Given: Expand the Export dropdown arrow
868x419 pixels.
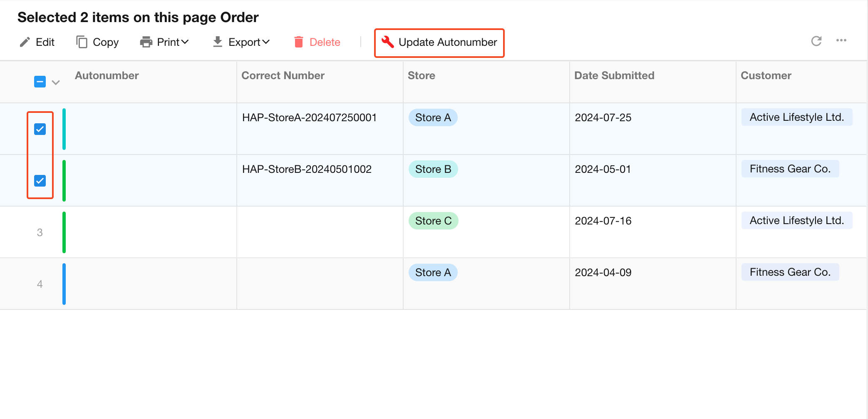Looking at the screenshot, I should 266,42.
